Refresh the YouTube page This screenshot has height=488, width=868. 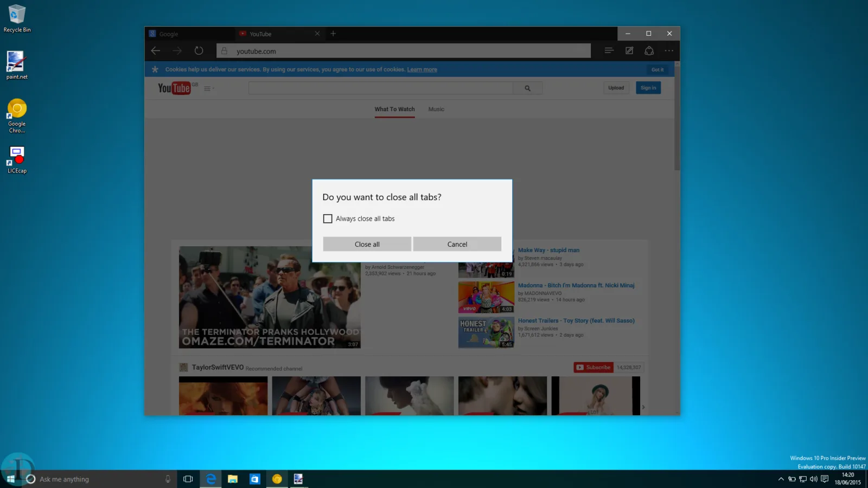coord(199,50)
